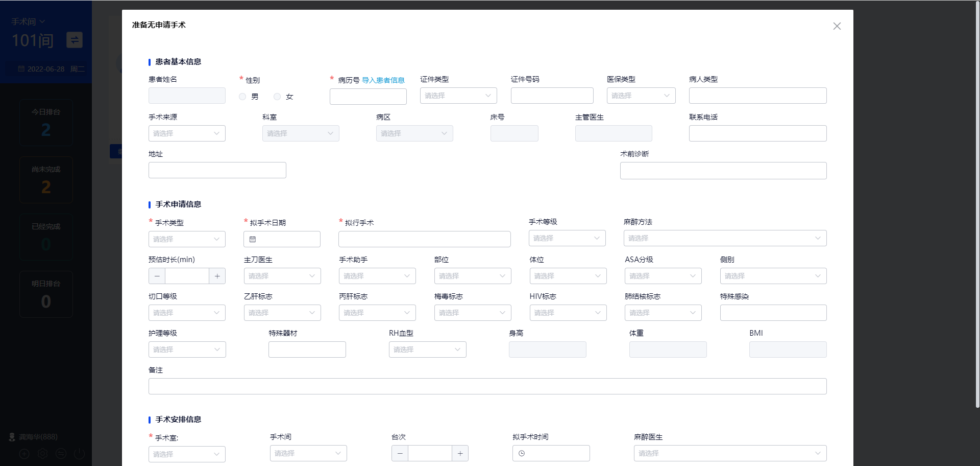Open the HIV标志 dropdown
The height and width of the screenshot is (466, 980).
(568, 313)
